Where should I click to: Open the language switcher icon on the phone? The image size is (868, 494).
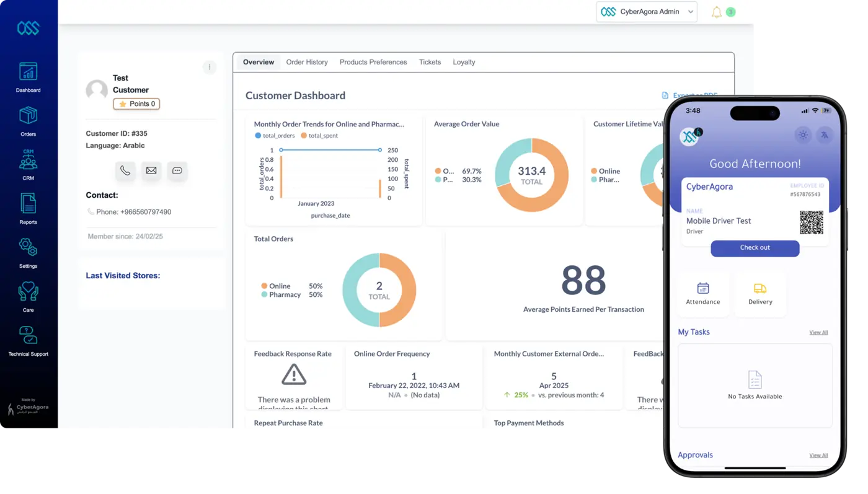pos(825,135)
